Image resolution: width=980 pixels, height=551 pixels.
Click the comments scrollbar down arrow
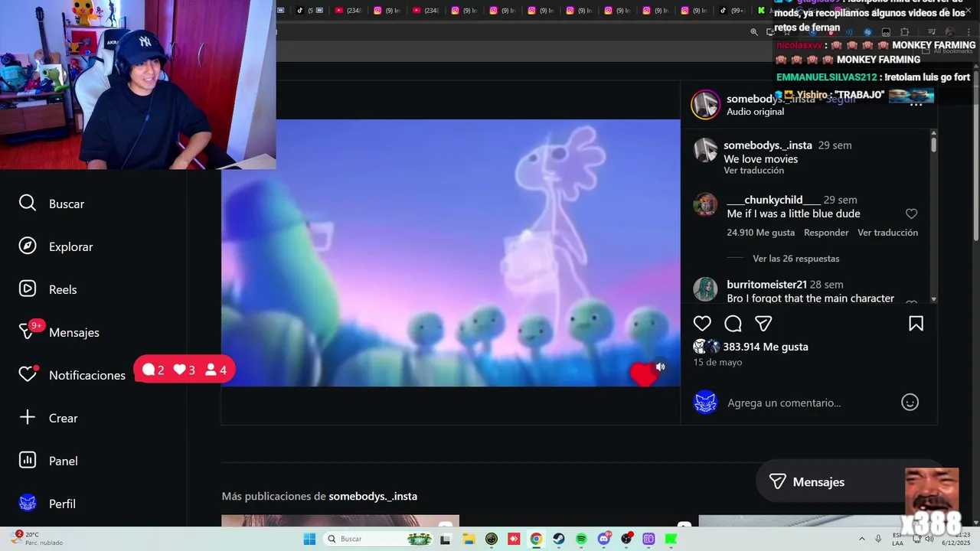point(933,299)
